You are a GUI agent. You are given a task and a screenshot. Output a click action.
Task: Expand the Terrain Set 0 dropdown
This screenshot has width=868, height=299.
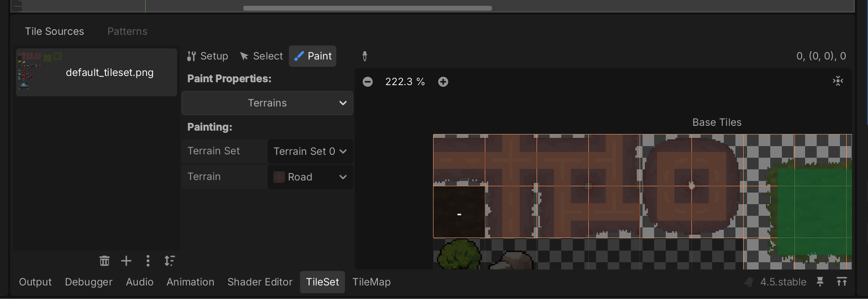pos(310,151)
